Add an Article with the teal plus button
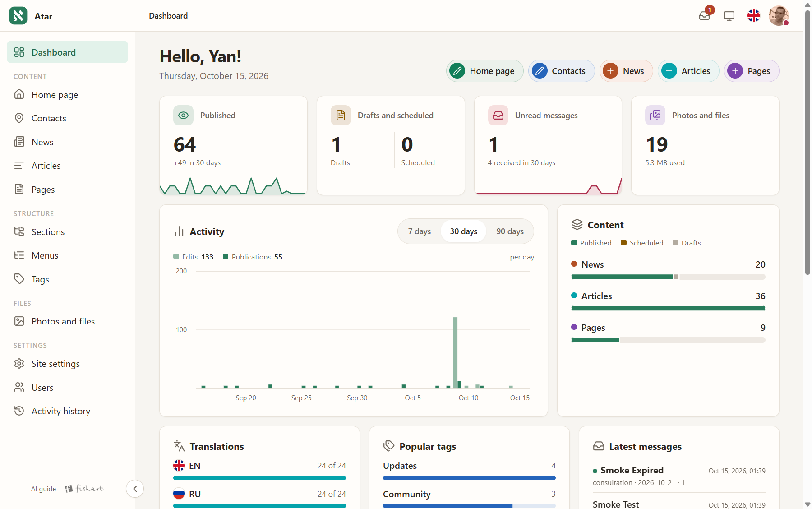This screenshot has width=812, height=509. point(688,71)
